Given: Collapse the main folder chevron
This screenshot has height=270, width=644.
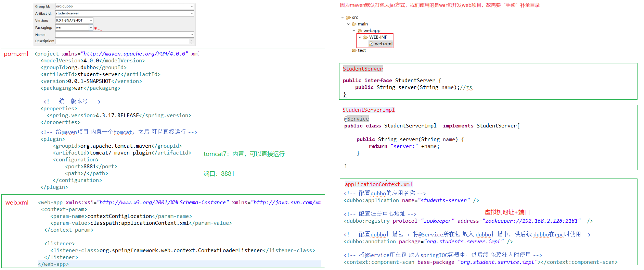Looking at the screenshot, I should 348,24.
